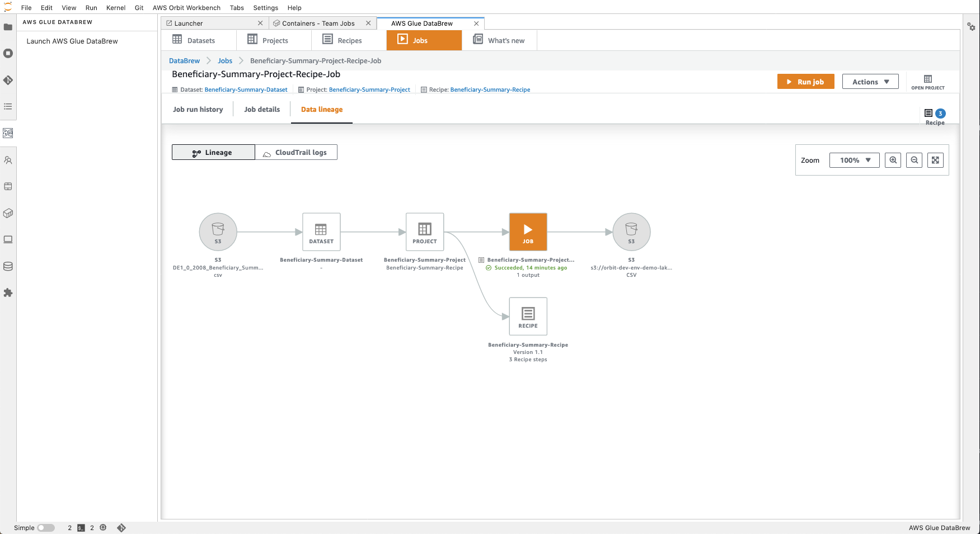The image size is (980, 534).
Task: Open the Git sidebar icon
Action: [8, 80]
